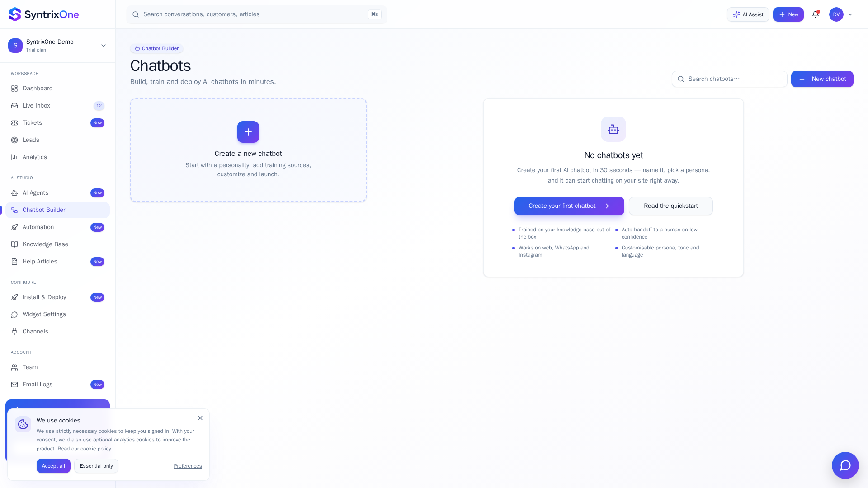Image resolution: width=868 pixels, height=488 pixels.
Task: Click the No chatbots yet heading
Action: click(x=613, y=155)
